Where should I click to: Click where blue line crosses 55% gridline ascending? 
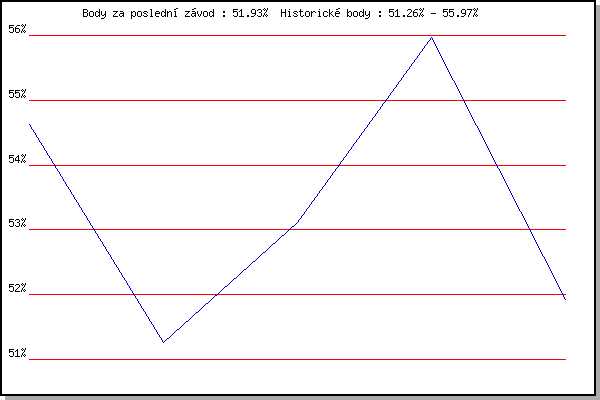coord(386,100)
